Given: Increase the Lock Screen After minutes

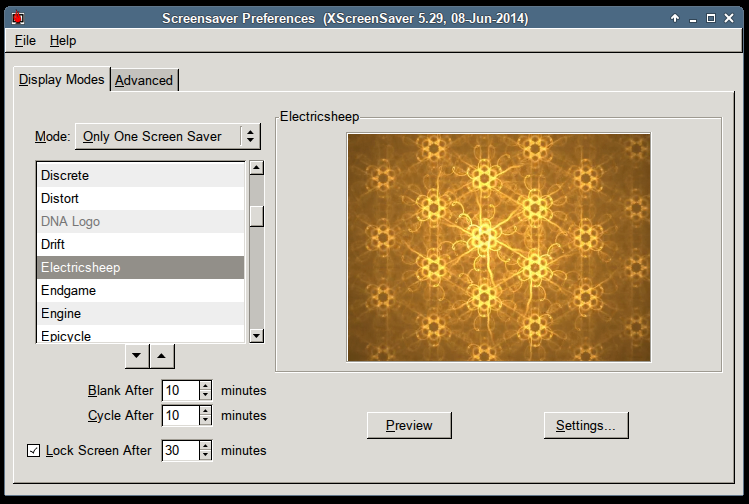Looking at the screenshot, I should point(205,446).
